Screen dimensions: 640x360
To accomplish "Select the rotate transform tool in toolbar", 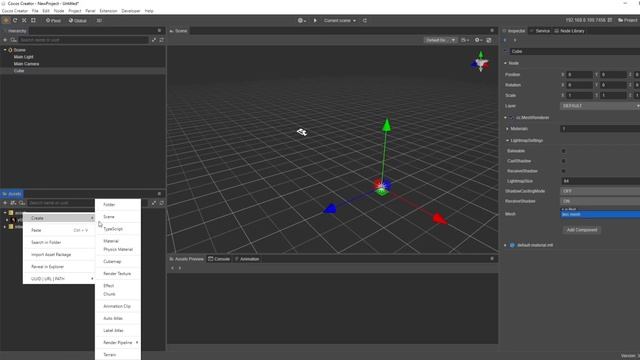I will point(15,20).
